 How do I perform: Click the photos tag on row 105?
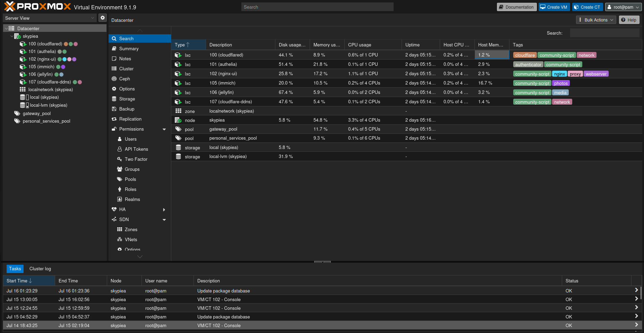(561, 83)
